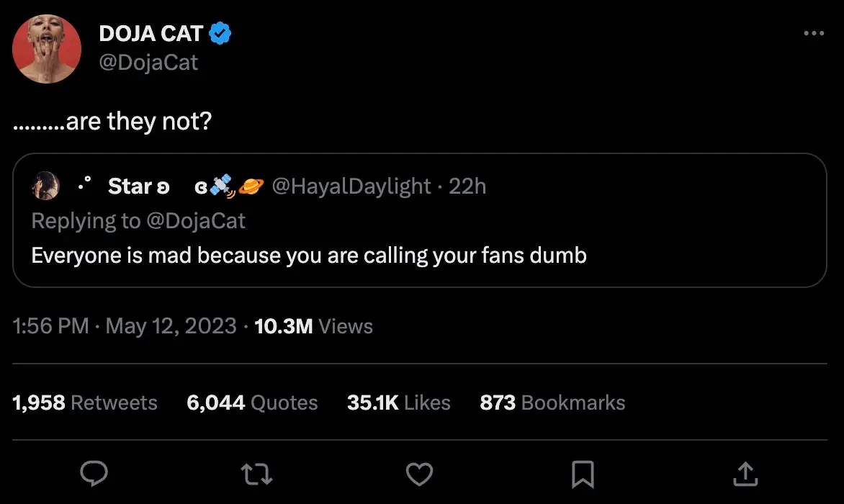Bookmark the tweet with the bookmark icon
The height and width of the screenshot is (504, 844).
point(583,474)
